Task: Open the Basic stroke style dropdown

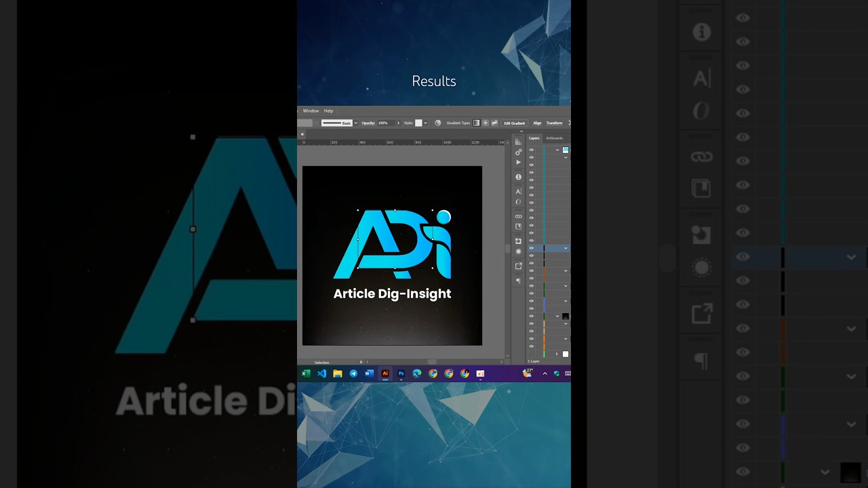Action: point(356,123)
